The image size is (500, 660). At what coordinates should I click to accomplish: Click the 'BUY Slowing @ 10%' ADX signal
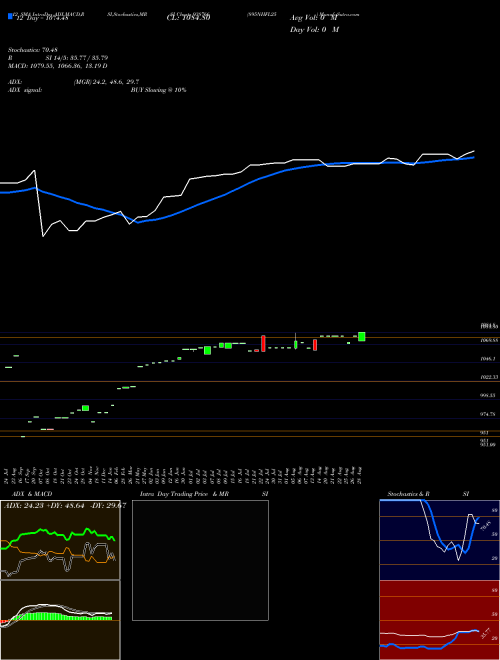(158, 90)
